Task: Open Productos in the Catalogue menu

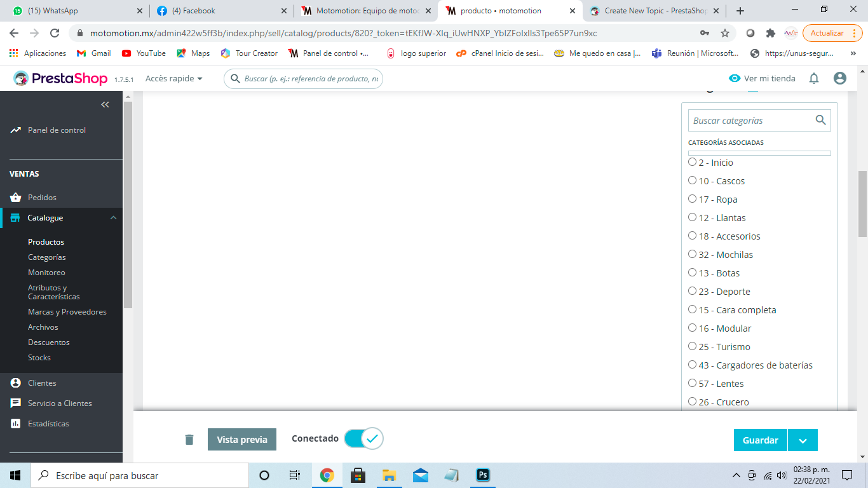Action: [x=46, y=242]
